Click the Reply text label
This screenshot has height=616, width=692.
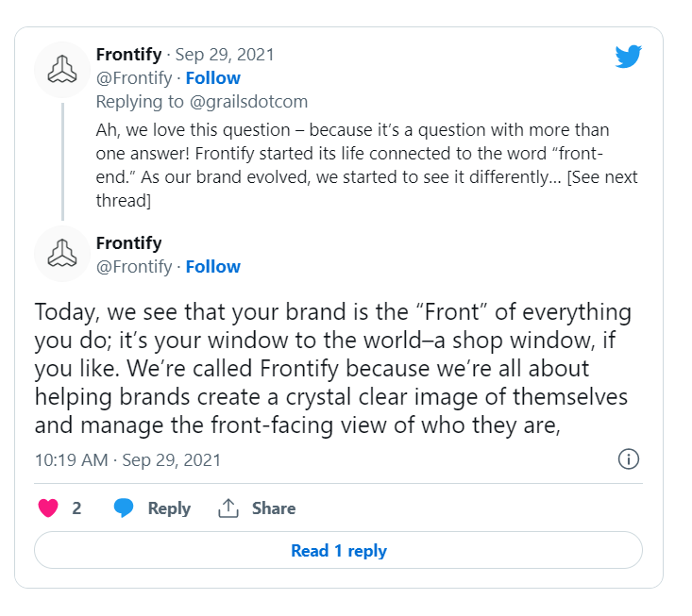point(169,508)
